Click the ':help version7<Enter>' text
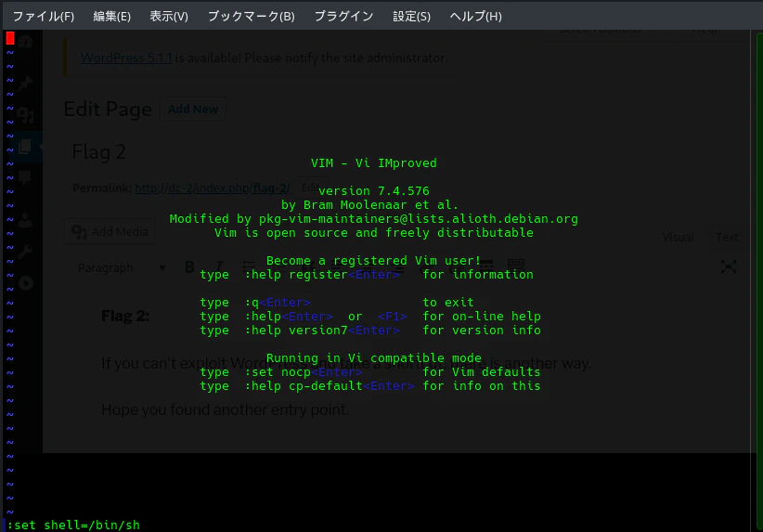This screenshot has height=532, width=763. (322, 331)
